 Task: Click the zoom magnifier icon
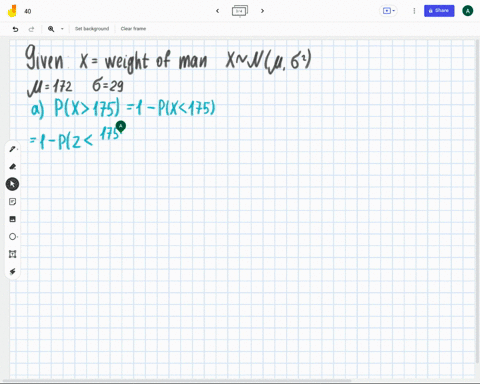point(51,29)
